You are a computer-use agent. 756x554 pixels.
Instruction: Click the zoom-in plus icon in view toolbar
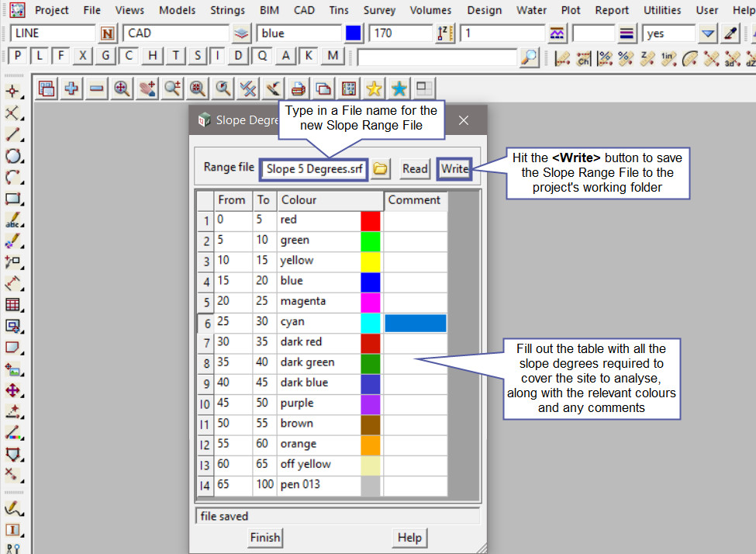[71, 88]
